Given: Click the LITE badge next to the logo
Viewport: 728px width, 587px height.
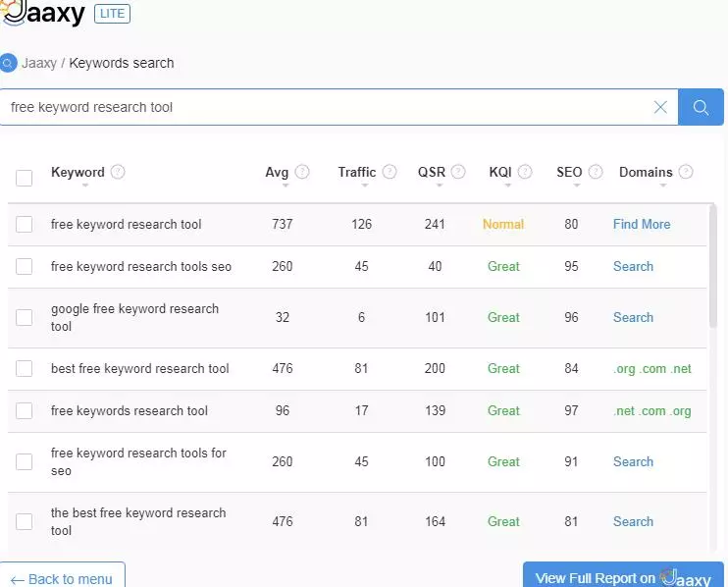Looking at the screenshot, I should pos(112,14).
